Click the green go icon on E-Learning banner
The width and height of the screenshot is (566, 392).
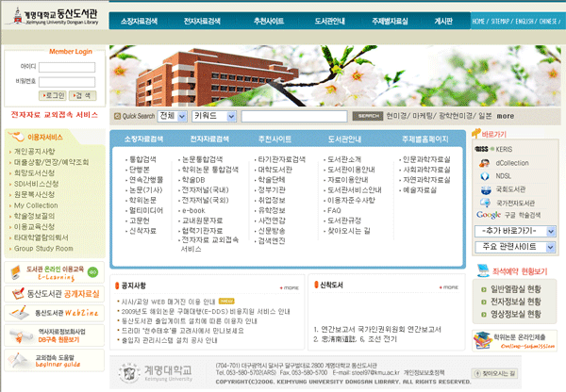coord(92,272)
